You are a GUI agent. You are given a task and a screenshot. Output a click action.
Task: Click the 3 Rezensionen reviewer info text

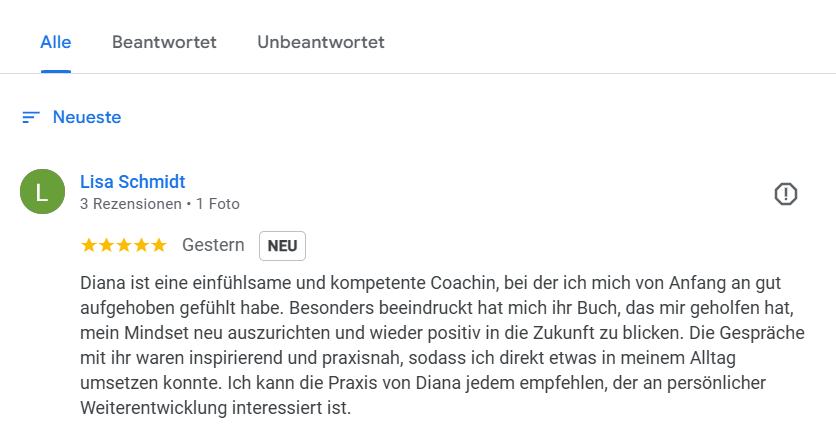(x=131, y=204)
